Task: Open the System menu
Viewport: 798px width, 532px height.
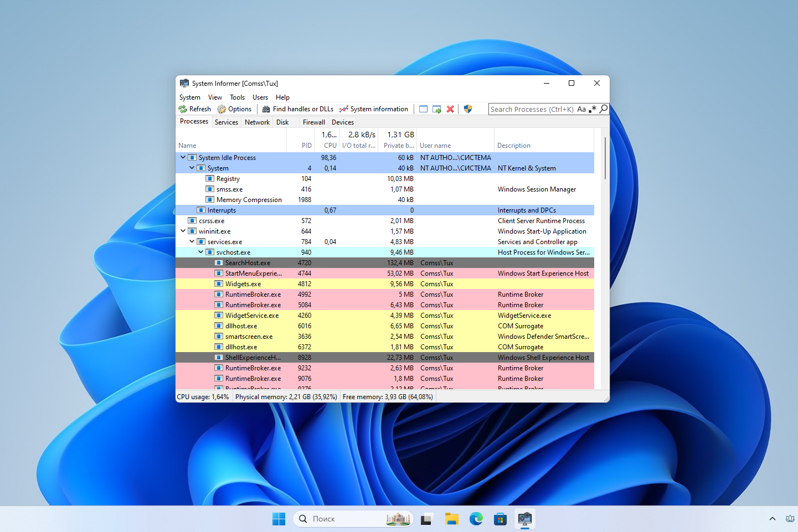Action: pyautogui.click(x=190, y=97)
